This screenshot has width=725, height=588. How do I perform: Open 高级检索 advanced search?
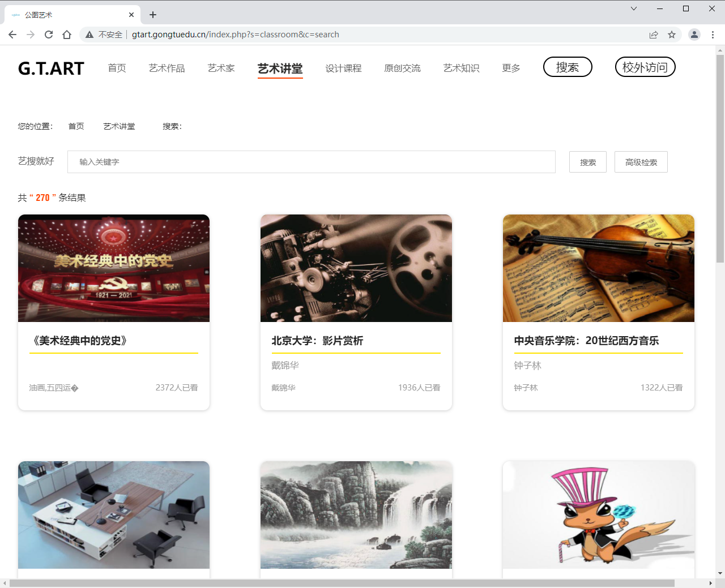[x=641, y=162]
